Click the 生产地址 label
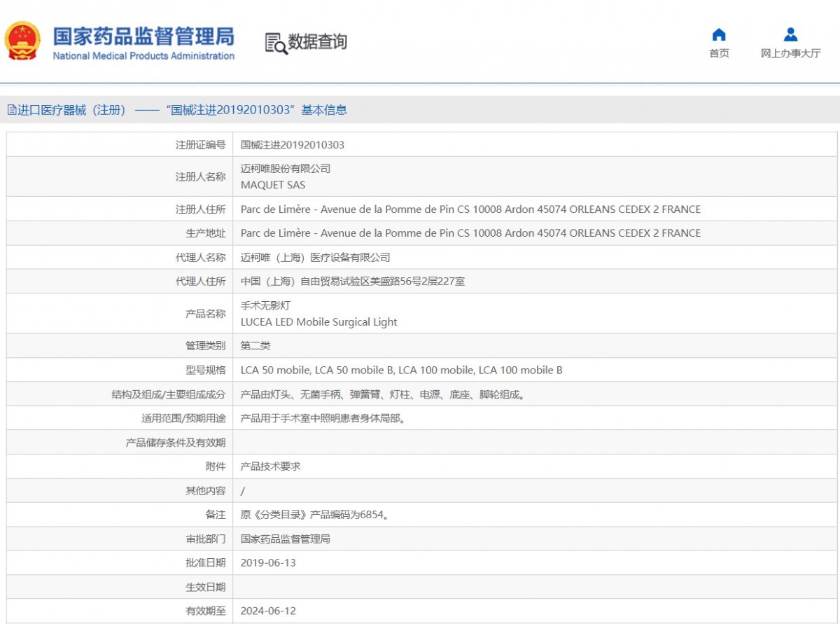This screenshot has width=840, height=624. 205,233
